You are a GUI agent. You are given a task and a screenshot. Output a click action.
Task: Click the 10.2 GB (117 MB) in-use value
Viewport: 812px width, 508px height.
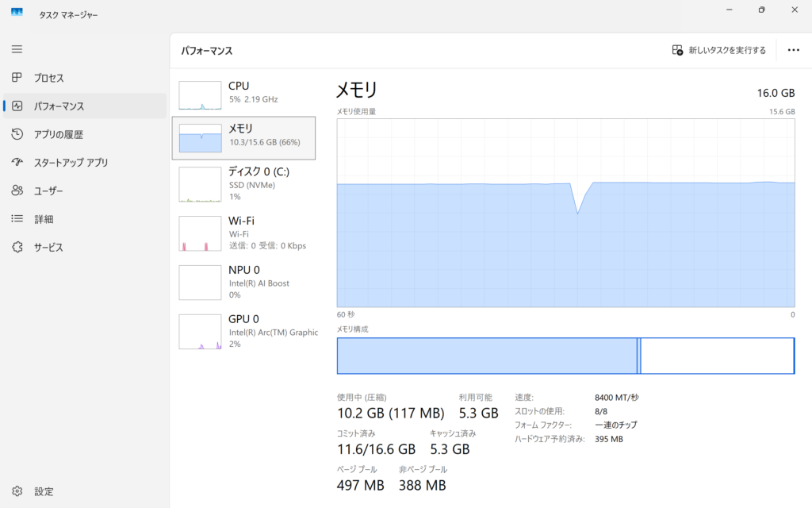click(390, 413)
